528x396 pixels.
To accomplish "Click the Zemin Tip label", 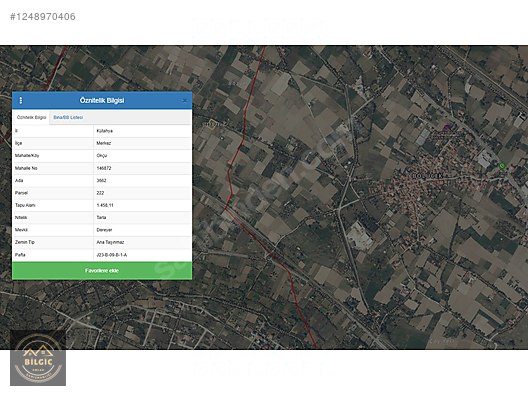I will click(x=25, y=242).
